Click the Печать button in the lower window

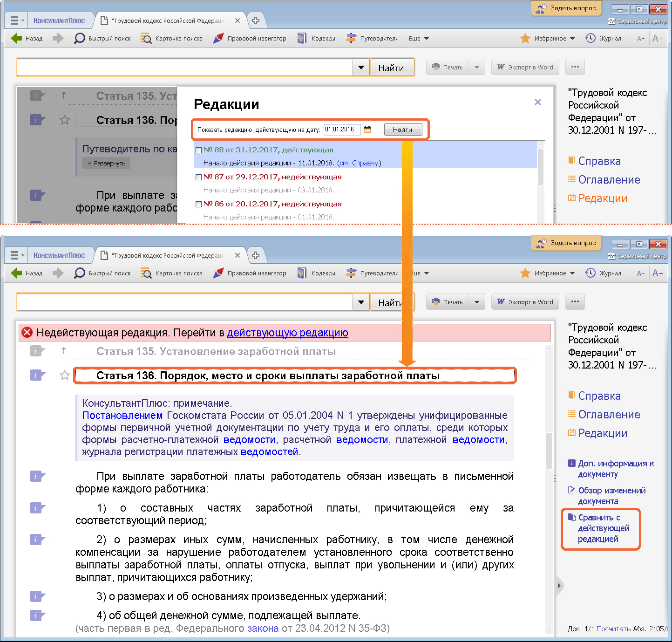tap(448, 302)
